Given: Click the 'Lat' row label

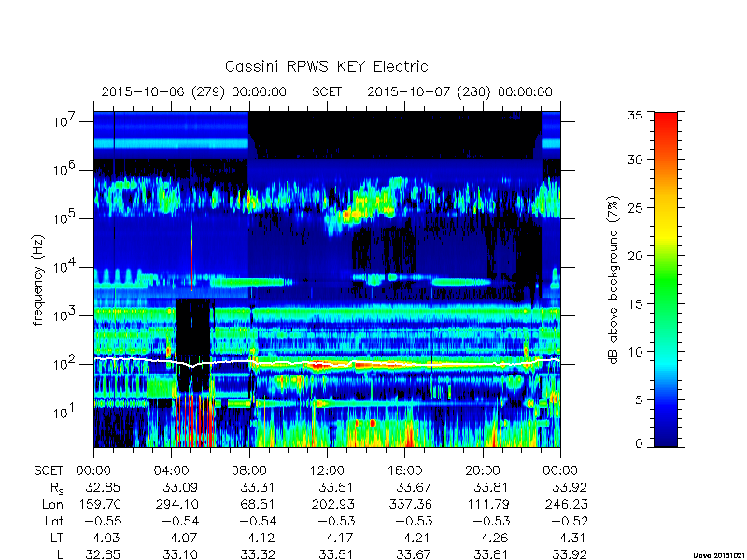Looking at the screenshot, I should 54,521.
